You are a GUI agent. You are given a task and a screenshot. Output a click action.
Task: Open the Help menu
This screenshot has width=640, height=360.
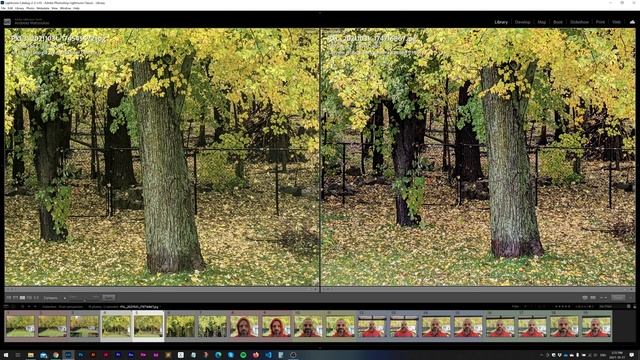click(76, 8)
